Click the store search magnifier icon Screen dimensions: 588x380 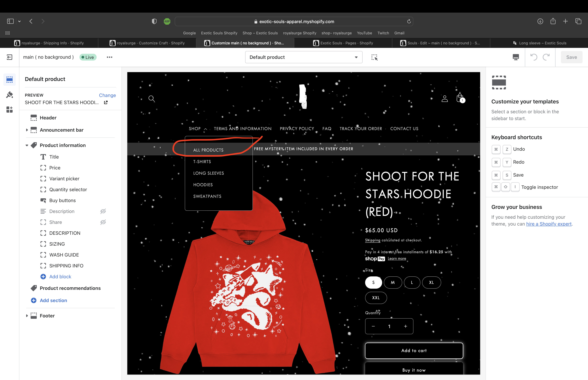tap(151, 99)
